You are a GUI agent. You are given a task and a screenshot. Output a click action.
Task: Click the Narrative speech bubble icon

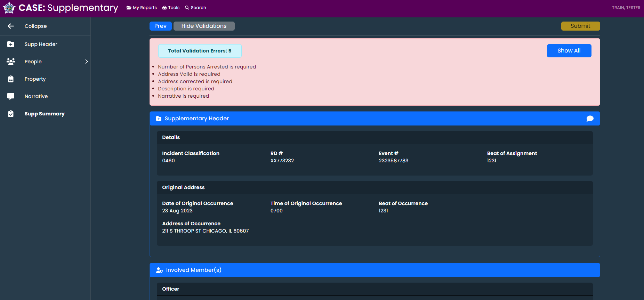11,96
